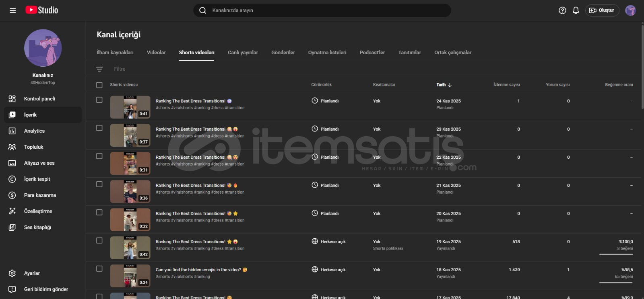This screenshot has height=299, width=644.
Task: Go to Ses kitaplığı audio library
Action: coord(37,227)
